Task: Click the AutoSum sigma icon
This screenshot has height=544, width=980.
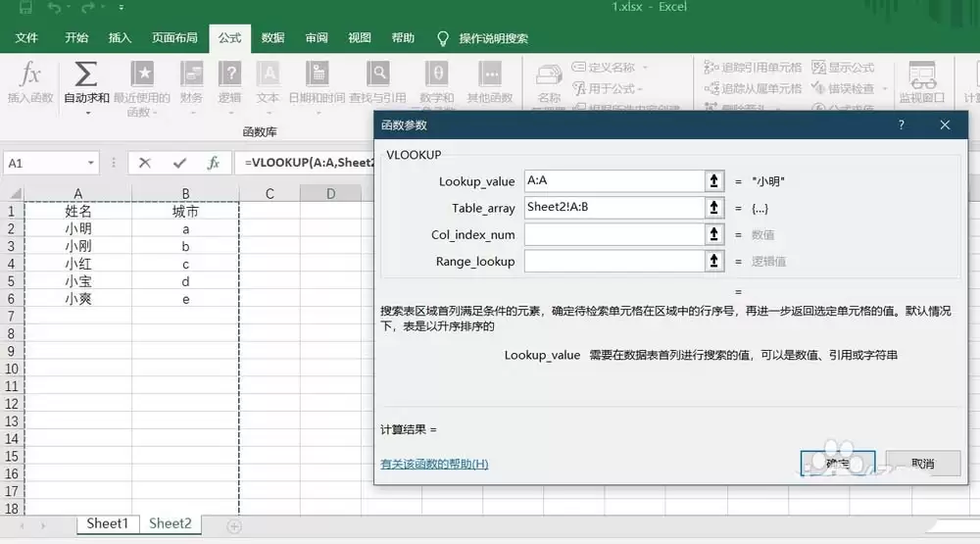Action: click(85, 74)
